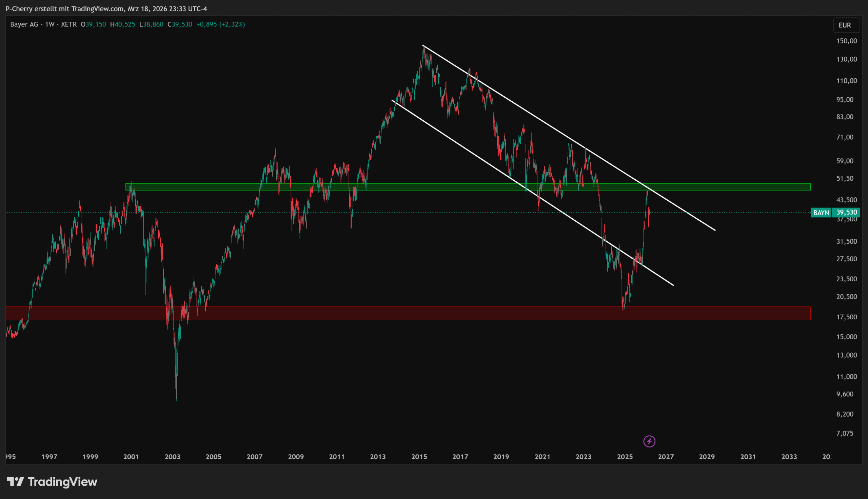
Task: Click the 150,00 price scale label
Action: 846,41
